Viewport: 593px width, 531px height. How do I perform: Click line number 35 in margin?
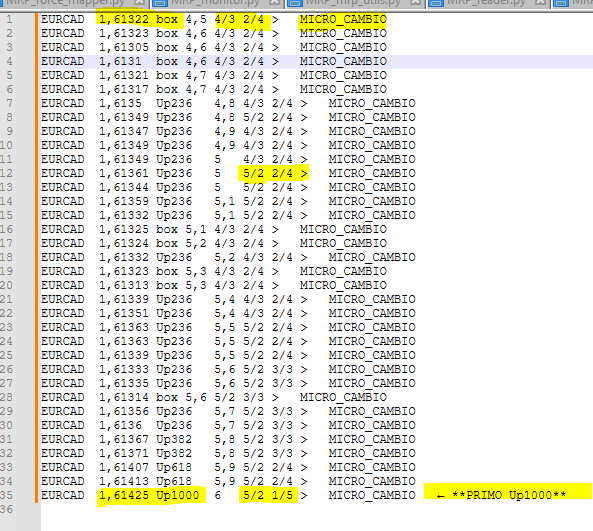(x=6, y=495)
